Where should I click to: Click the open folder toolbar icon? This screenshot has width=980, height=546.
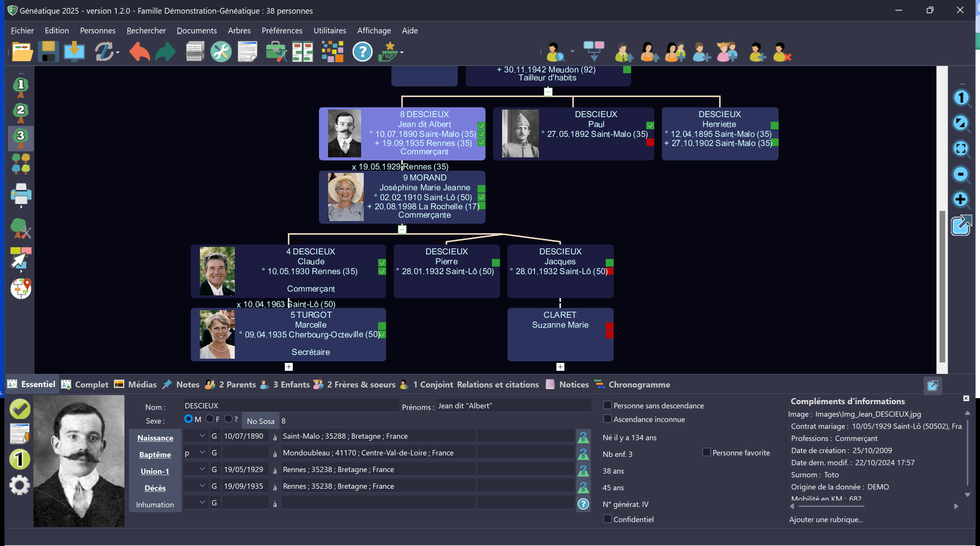[x=22, y=51]
